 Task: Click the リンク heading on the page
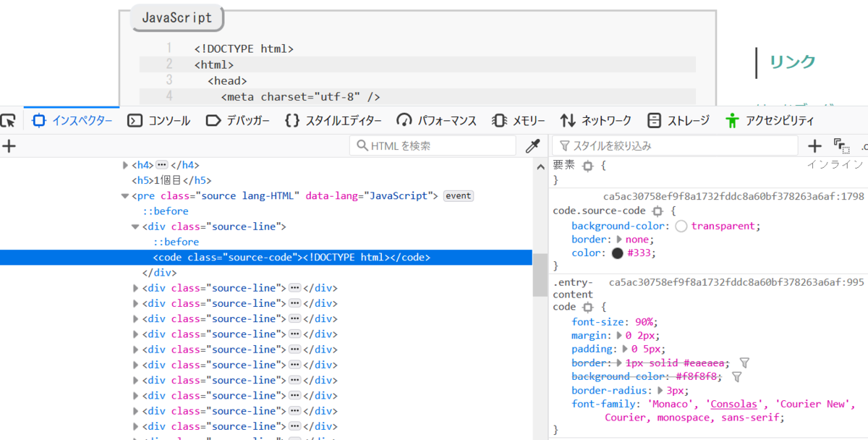[792, 62]
